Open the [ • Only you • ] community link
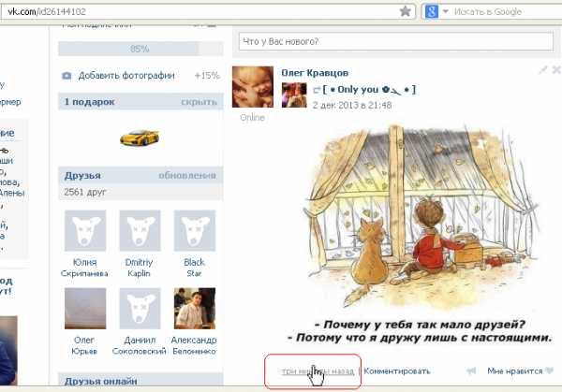This screenshot has width=562, height=392. coord(370,90)
